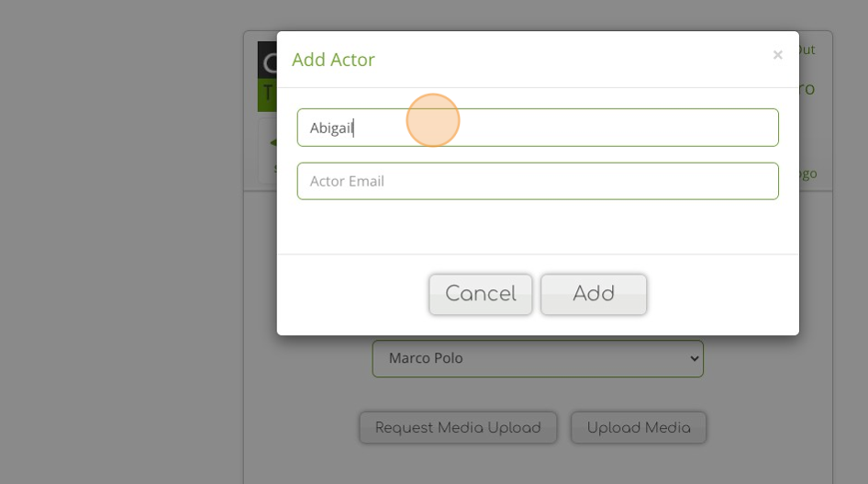Click Add to confirm the actor
The image size is (868, 484).
coord(594,294)
